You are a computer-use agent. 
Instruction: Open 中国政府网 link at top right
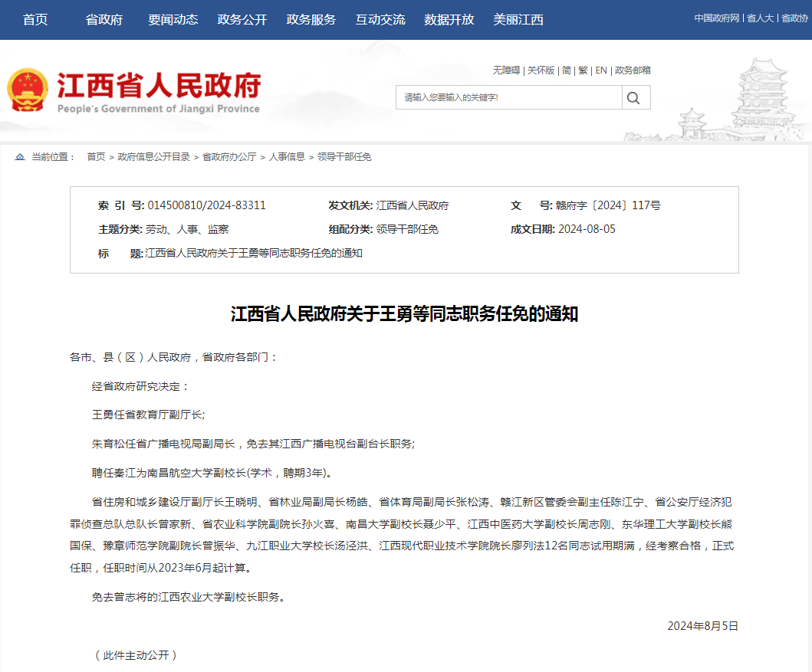tap(718, 18)
